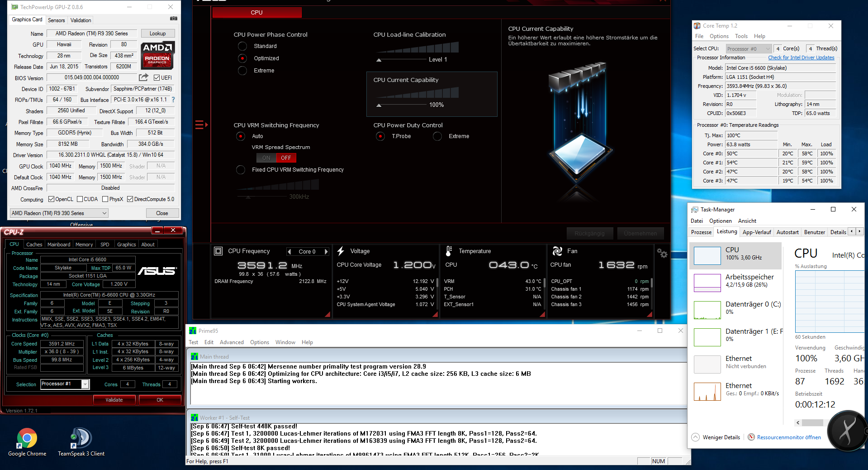Image resolution: width=868 pixels, height=470 pixels.
Task: Open the GPU selection dropdown in GPU-Z
Action: point(59,213)
